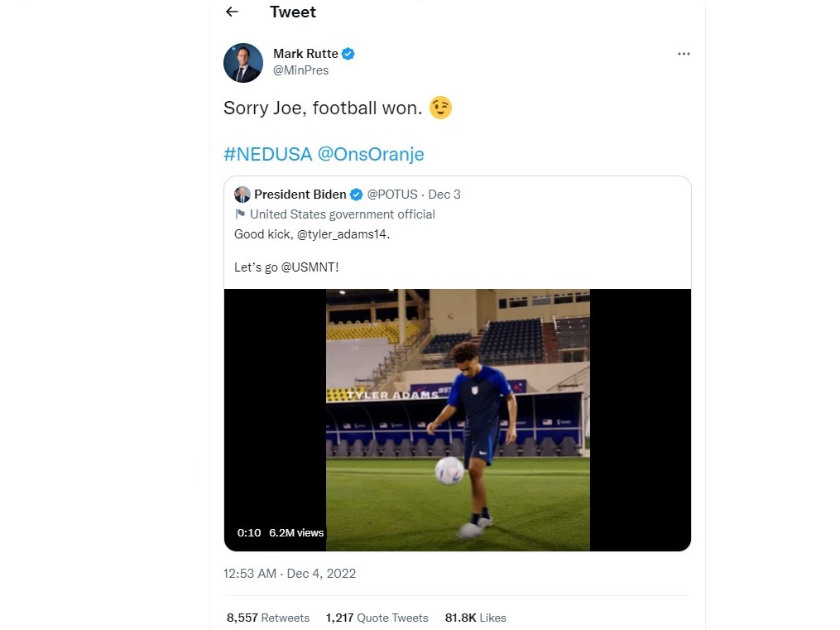Click President Biden's verified badge
Screen dimensions: 840x630
coord(356,195)
